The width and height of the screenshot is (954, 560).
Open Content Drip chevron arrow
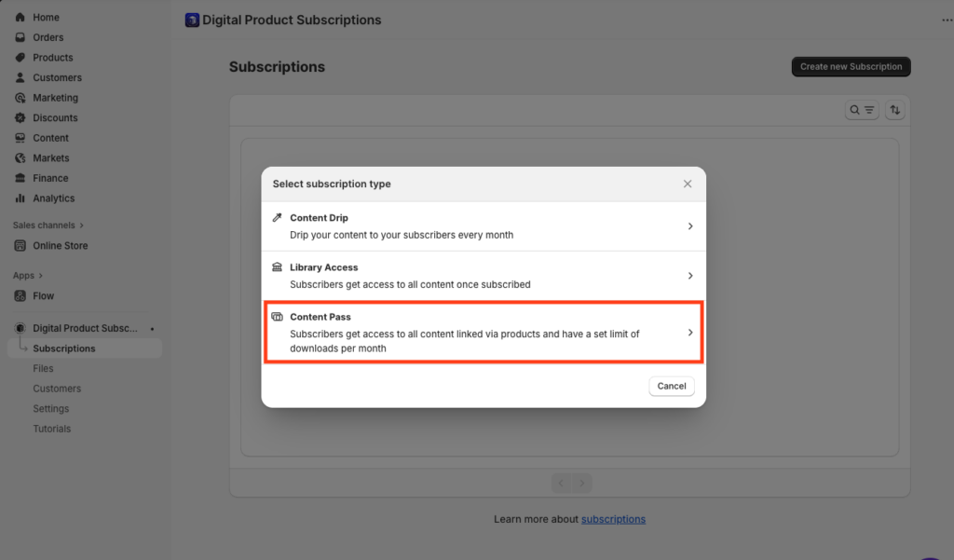tap(690, 226)
